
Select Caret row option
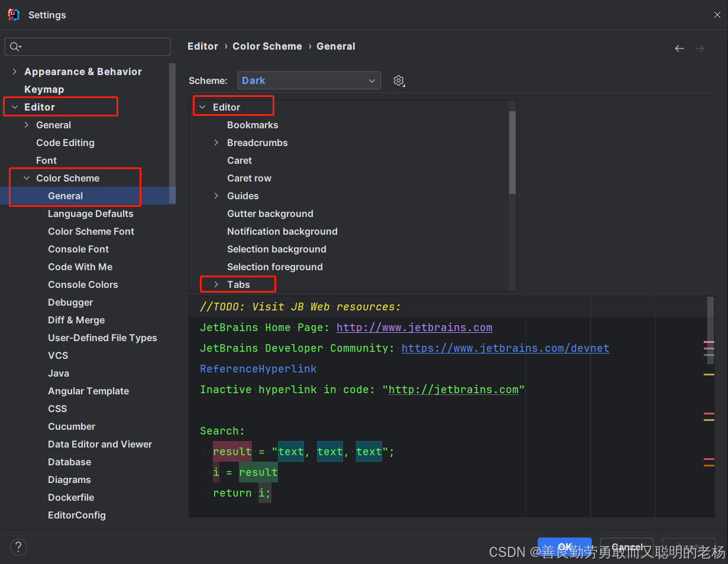pyautogui.click(x=249, y=178)
